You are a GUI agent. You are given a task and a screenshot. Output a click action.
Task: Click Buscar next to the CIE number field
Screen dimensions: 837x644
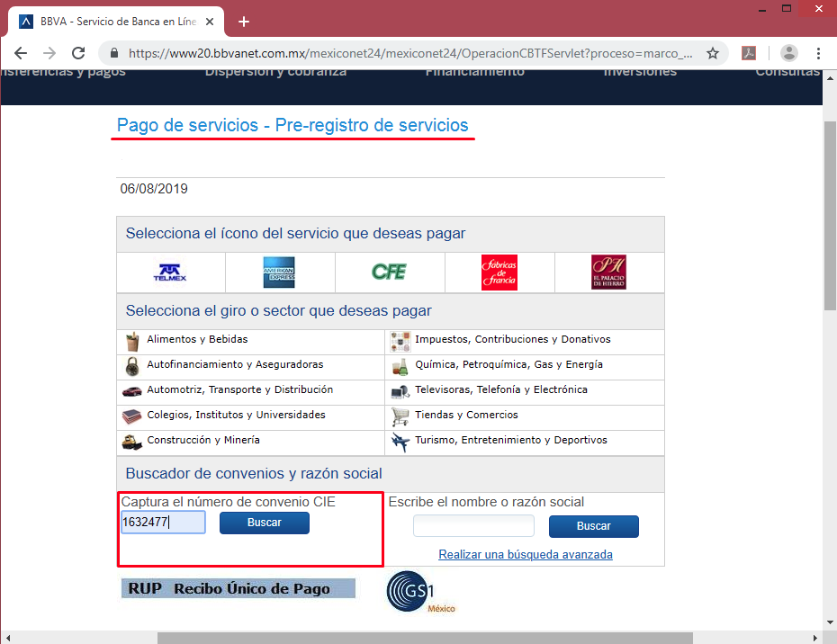click(264, 523)
